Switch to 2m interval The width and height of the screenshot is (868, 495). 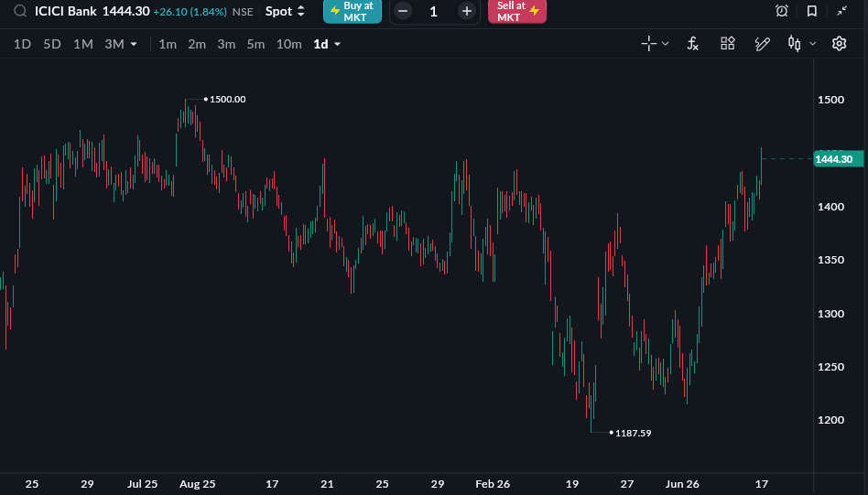point(197,44)
